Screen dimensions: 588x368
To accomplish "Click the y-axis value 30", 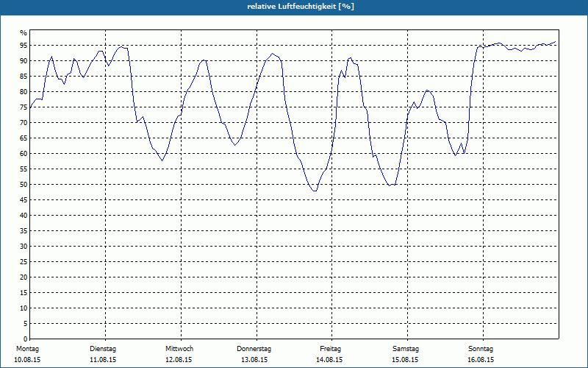I will point(24,247).
